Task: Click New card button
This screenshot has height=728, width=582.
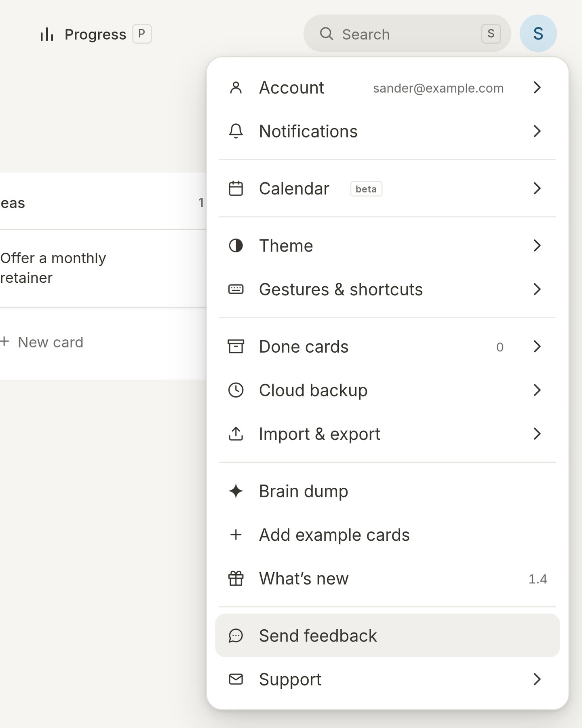Action: point(42,342)
